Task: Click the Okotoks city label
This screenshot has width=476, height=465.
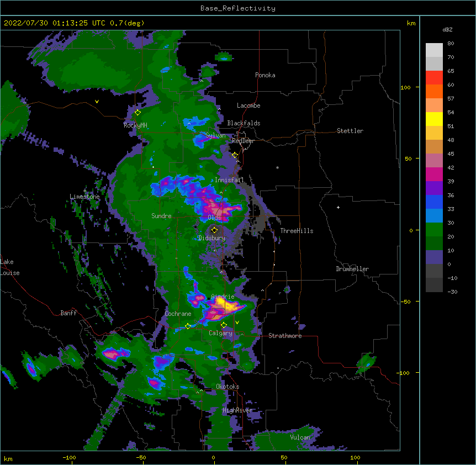Action: click(228, 387)
